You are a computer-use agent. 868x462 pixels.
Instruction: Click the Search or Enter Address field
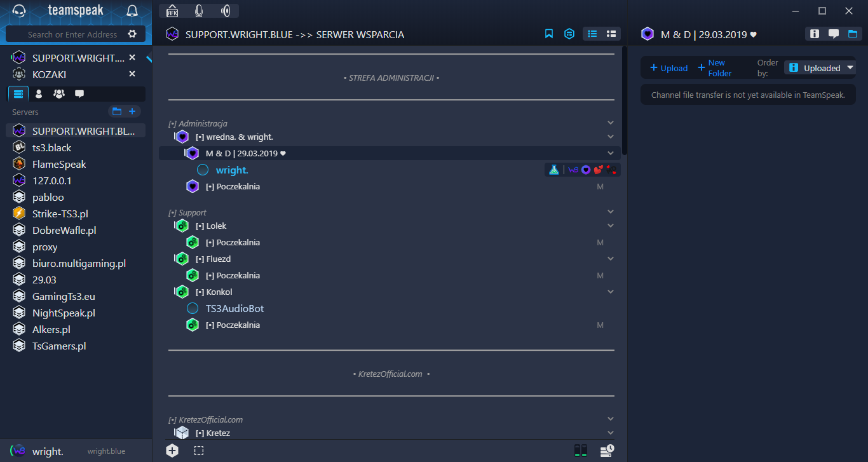[x=72, y=34]
